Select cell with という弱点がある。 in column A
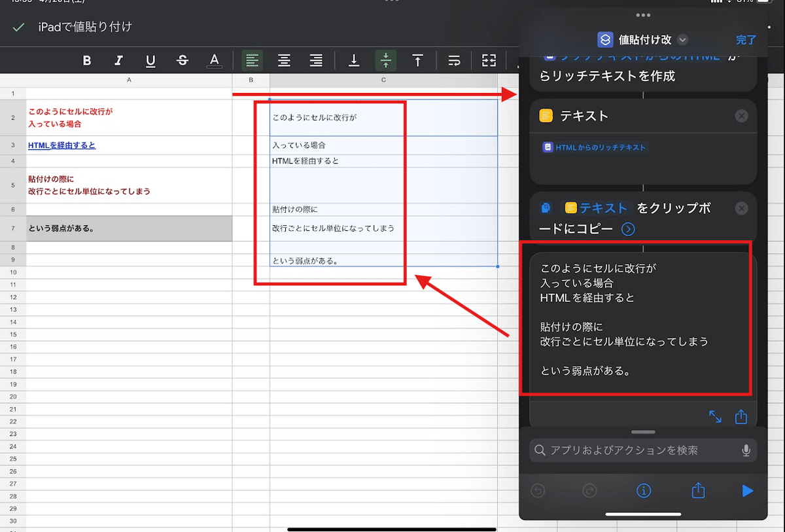Image resolution: width=785 pixels, height=532 pixels. [x=129, y=228]
